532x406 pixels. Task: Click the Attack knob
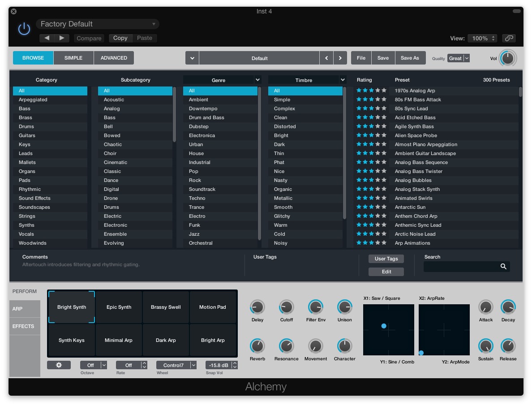(x=486, y=307)
